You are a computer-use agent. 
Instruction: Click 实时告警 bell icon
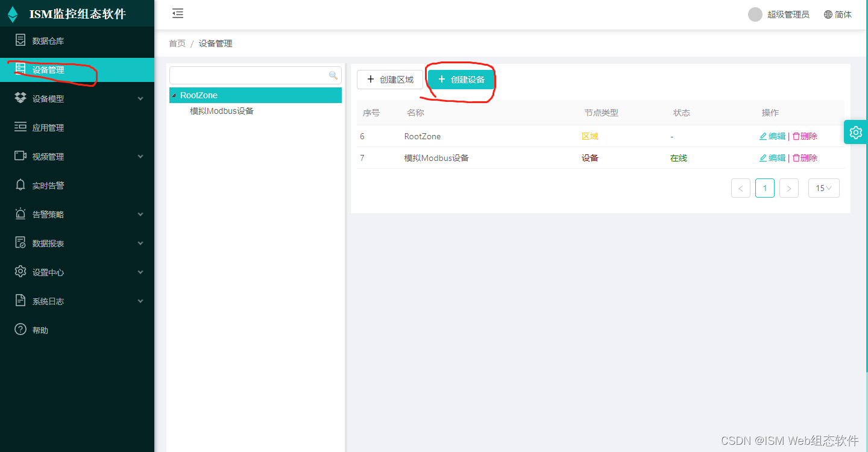tap(20, 185)
